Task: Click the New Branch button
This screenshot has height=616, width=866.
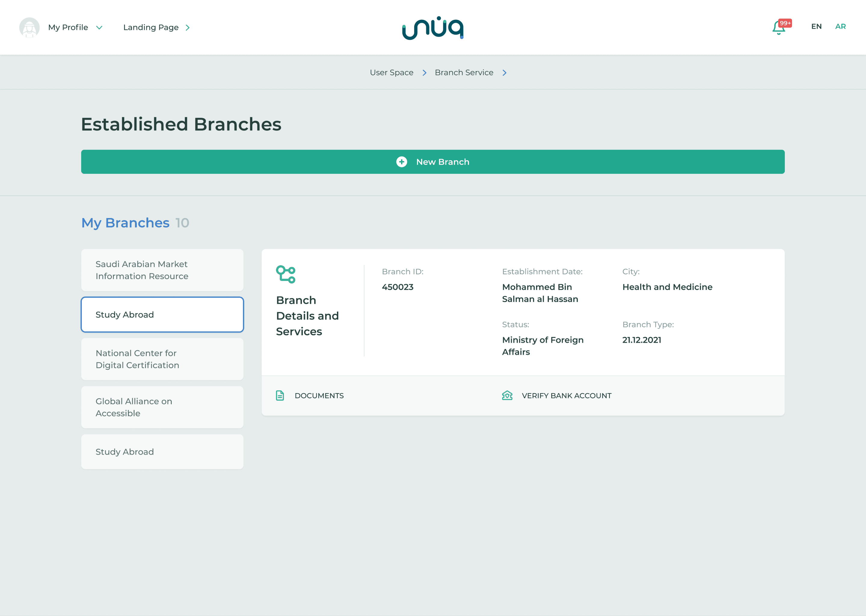Action: pyautogui.click(x=433, y=162)
